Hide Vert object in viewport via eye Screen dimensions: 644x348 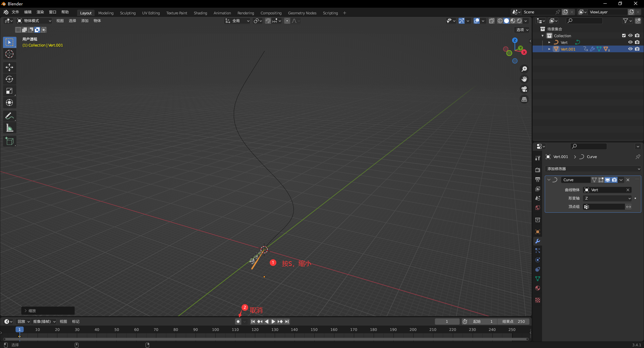pyautogui.click(x=630, y=42)
